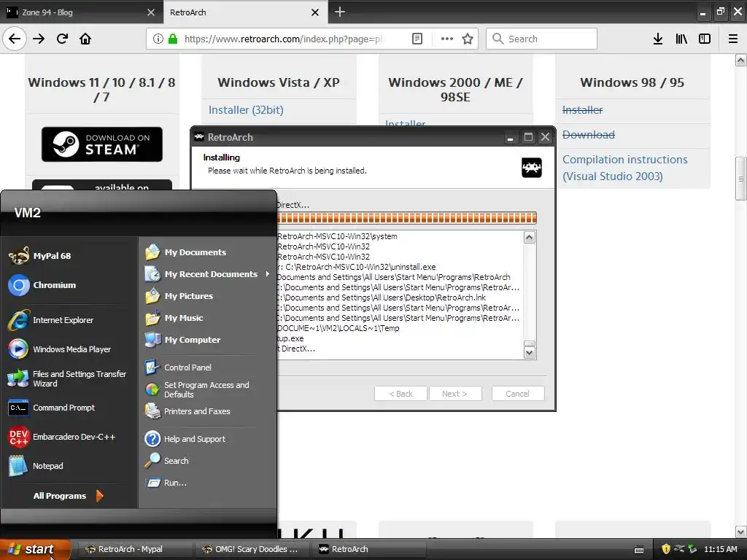Open Control Panel from Start menu
747x560 pixels.
tap(206, 367)
